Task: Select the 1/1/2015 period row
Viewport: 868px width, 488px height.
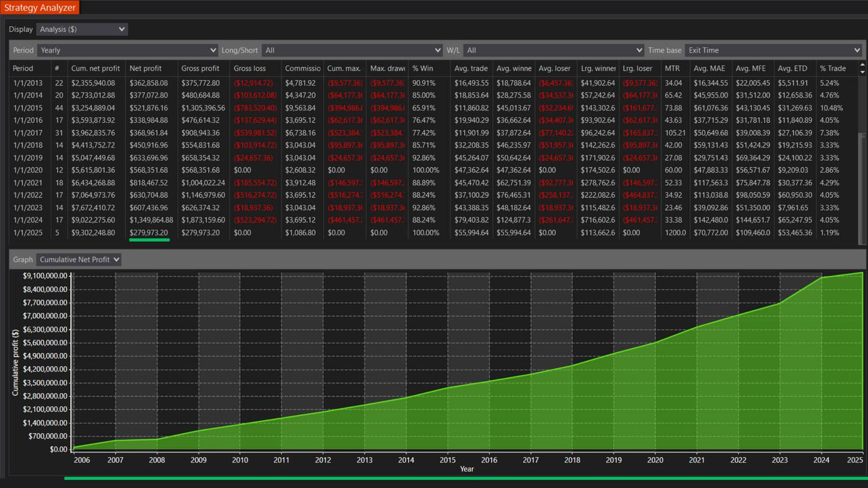Action: coord(434,108)
